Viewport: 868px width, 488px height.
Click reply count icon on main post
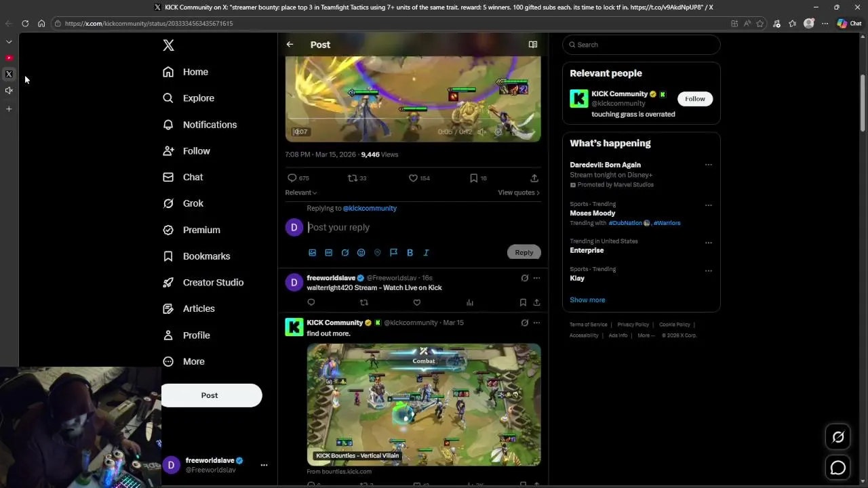click(x=292, y=178)
